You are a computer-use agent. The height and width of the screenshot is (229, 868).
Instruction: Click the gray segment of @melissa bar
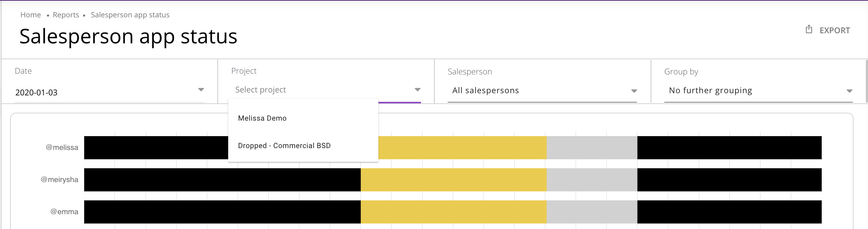click(x=592, y=148)
